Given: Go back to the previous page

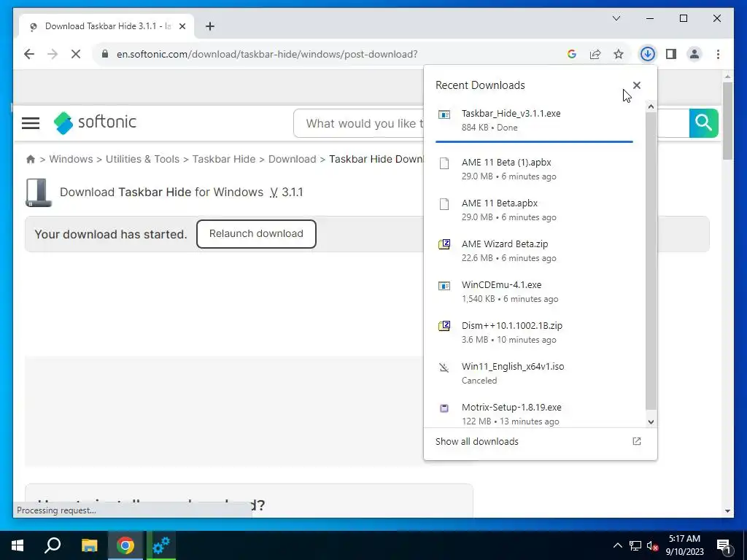Looking at the screenshot, I should (29, 54).
